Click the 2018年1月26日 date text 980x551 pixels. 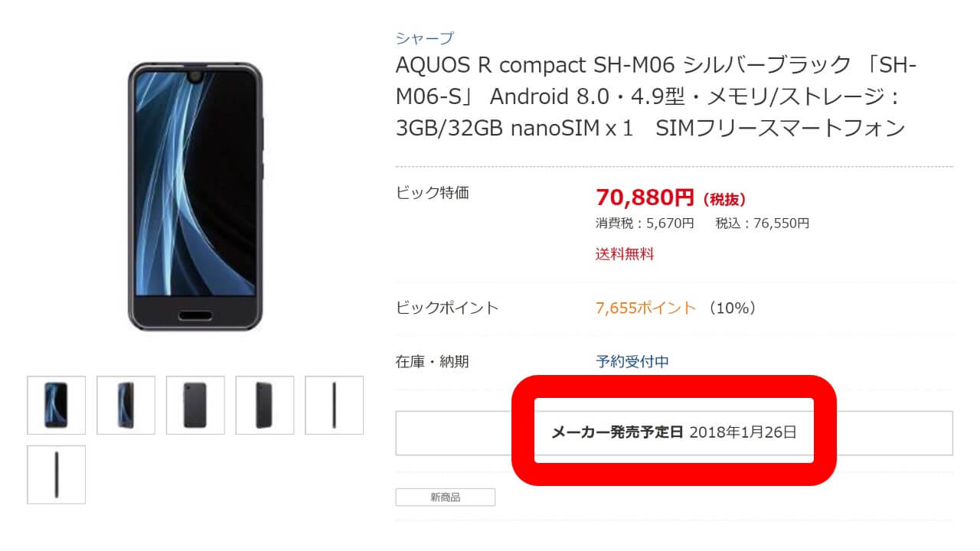[x=743, y=432]
